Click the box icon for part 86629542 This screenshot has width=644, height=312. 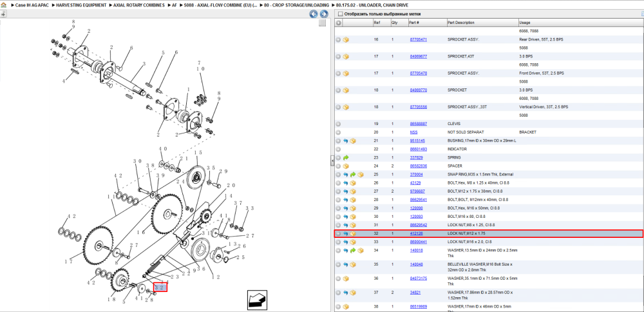[x=353, y=225]
